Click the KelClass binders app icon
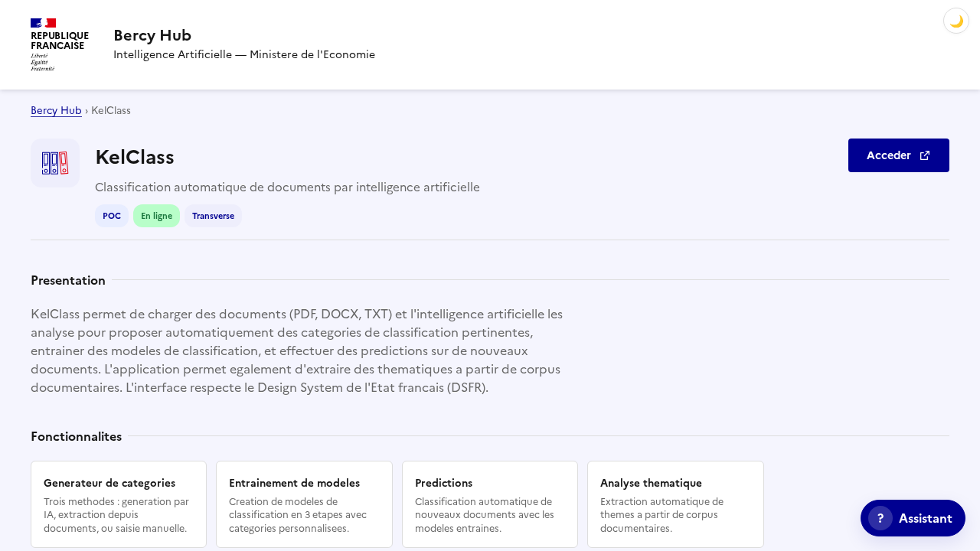This screenshot has height=551, width=980. 55,163
